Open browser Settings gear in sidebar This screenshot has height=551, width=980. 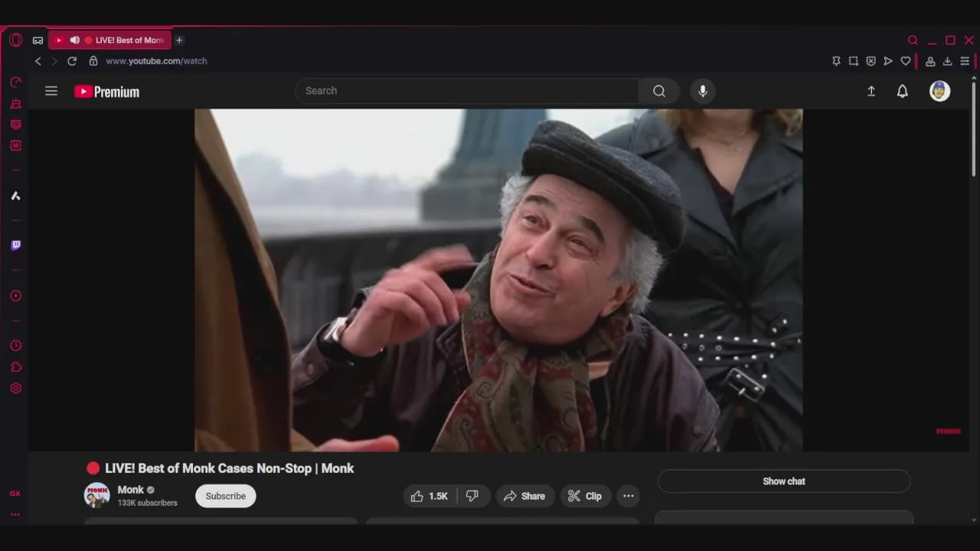point(15,388)
